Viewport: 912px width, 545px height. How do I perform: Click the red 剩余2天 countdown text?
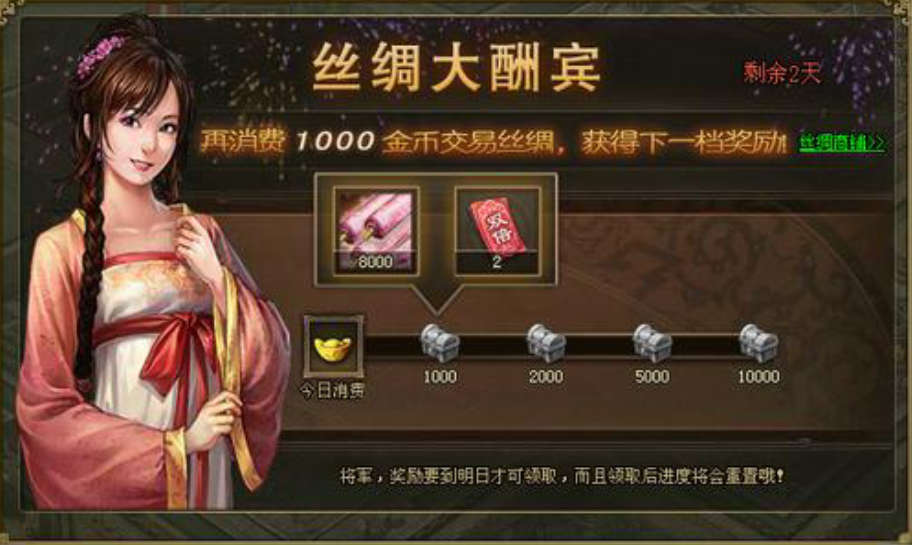click(782, 73)
